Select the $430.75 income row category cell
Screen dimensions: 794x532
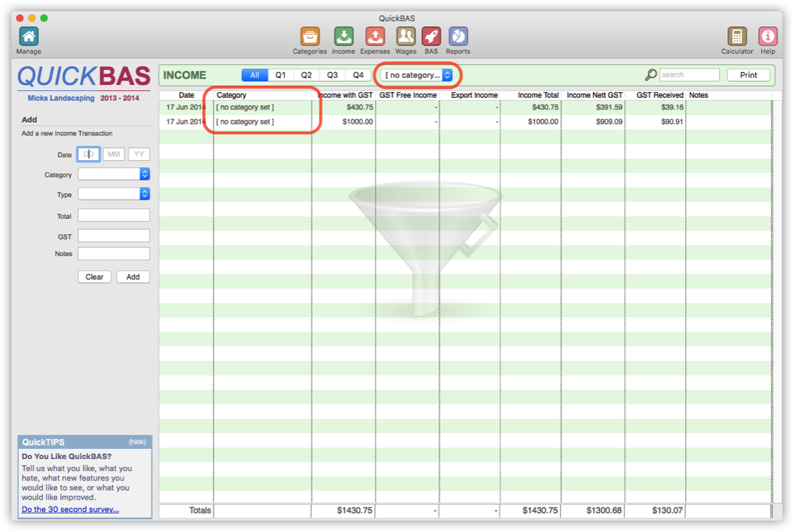(263, 107)
